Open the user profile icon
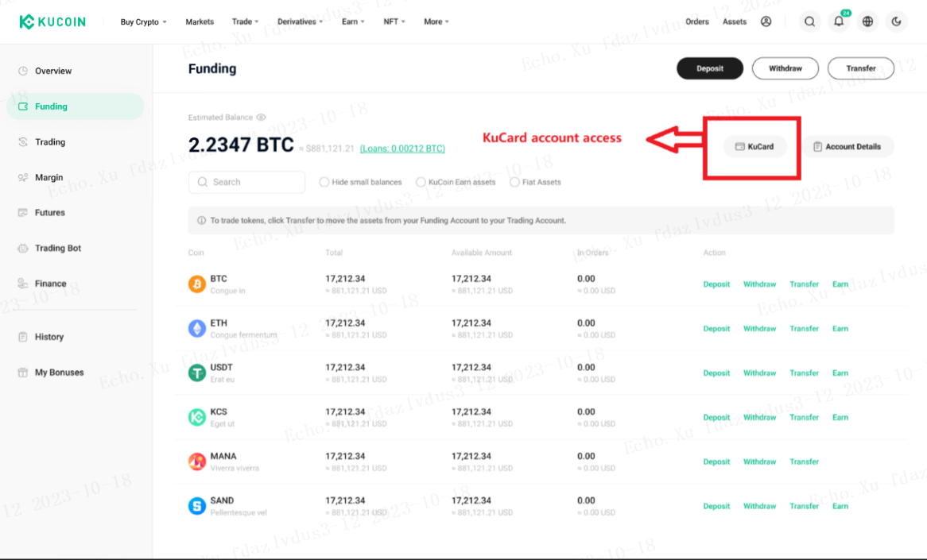This screenshot has width=927, height=560. [x=766, y=22]
